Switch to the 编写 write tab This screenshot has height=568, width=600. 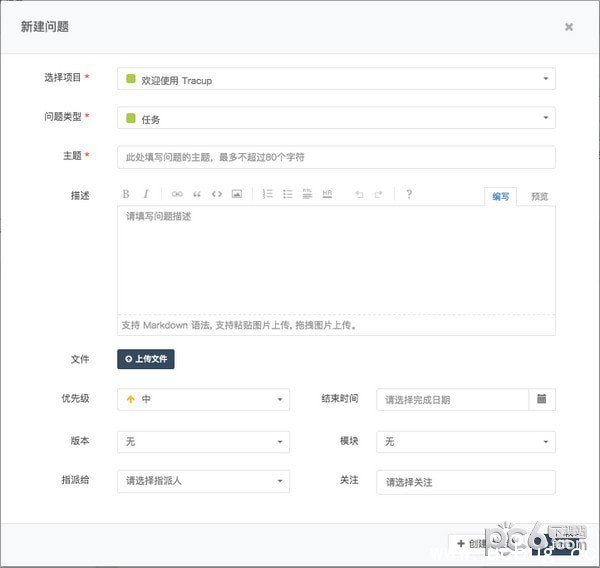(501, 196)
